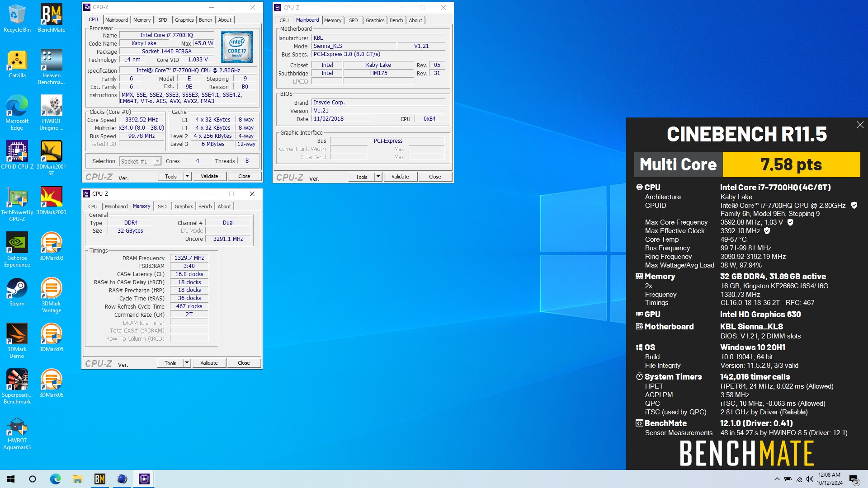Screen dimensions: 868x488
Task: Click Validate in the Memory window
Action: coord(209,363)
